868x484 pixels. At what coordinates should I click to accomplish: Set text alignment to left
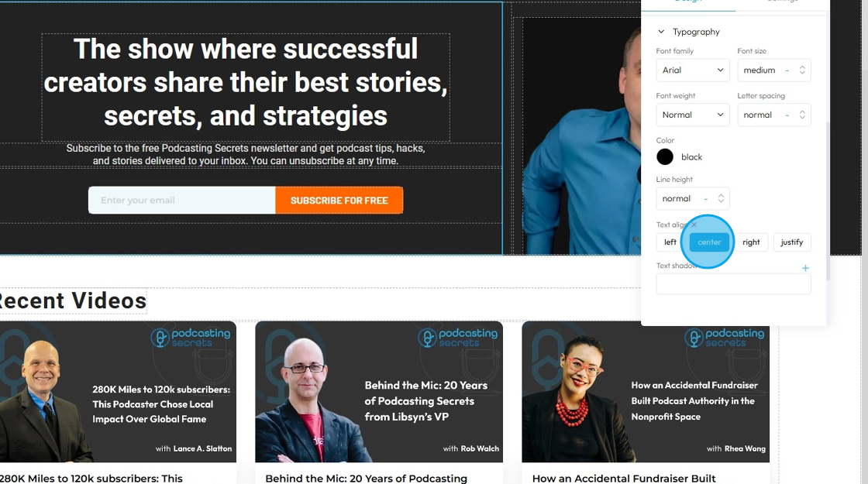[670, 242]
